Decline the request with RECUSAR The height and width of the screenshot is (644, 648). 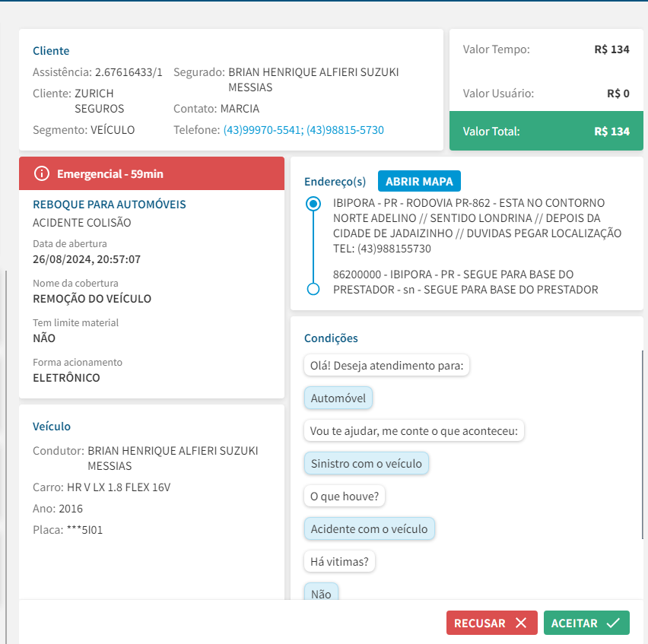pyautogui.click(x=491, y=623)
